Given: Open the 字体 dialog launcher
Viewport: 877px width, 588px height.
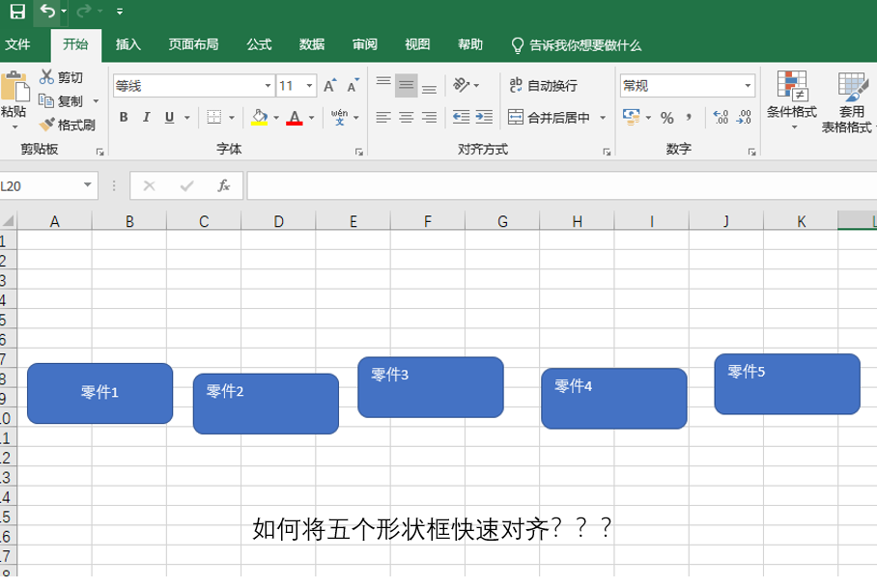Looking at the screenshot, I should pos(359,152).
